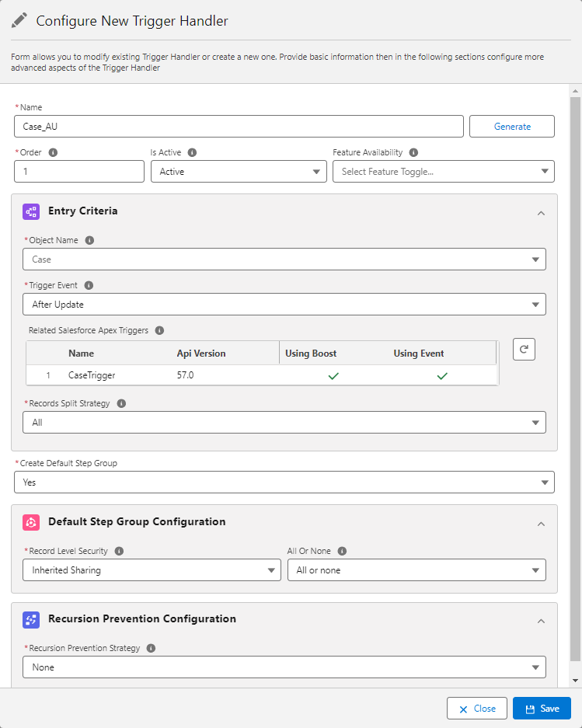Click the pencil icon in the header
This screenshot has width=582, height=728.
(19, 20)
